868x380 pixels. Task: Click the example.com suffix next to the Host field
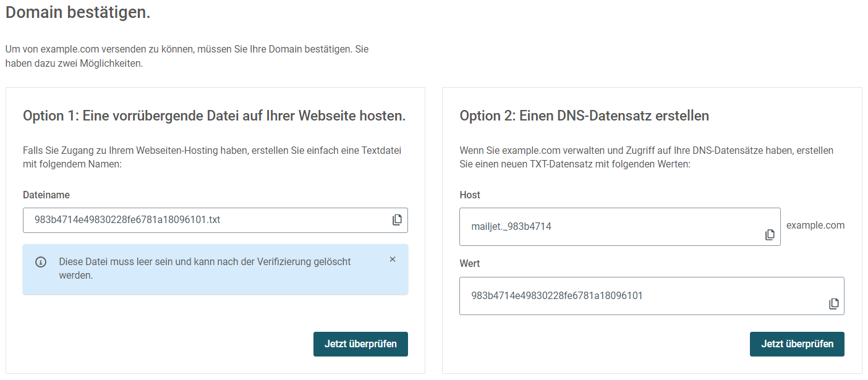pos(815,226)
